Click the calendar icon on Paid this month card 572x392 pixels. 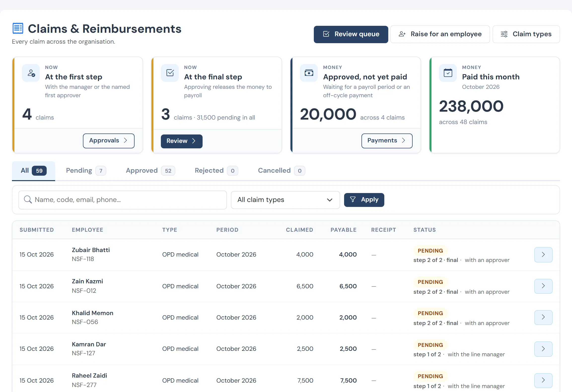(x=448, y=73)
